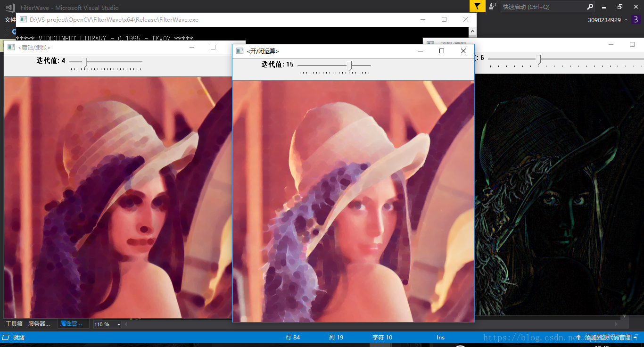644x347 pixels.
Task: Click the 字符 10 status bar entry
Action: click(382, 338)
